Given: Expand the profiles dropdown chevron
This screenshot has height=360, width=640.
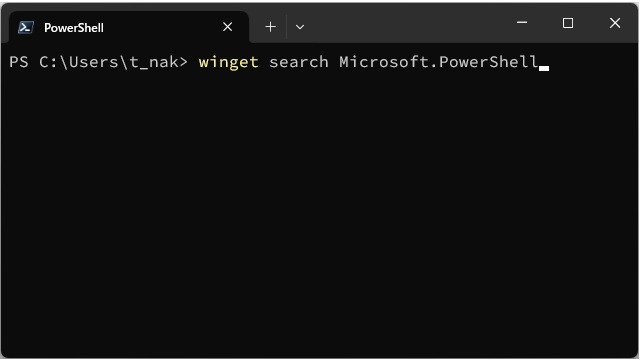Looking at the screenshot, I should click(300, 27).
